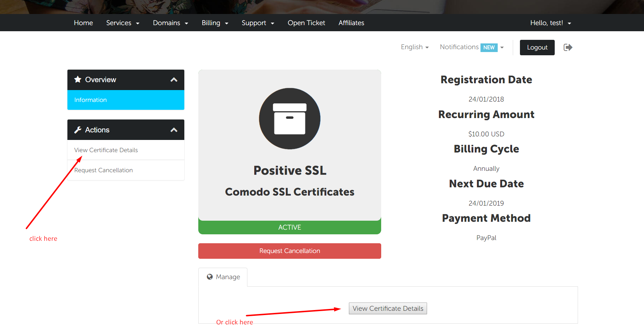
Task: Select Information in the Overview sidebar
Action: [x=126, y=100]
